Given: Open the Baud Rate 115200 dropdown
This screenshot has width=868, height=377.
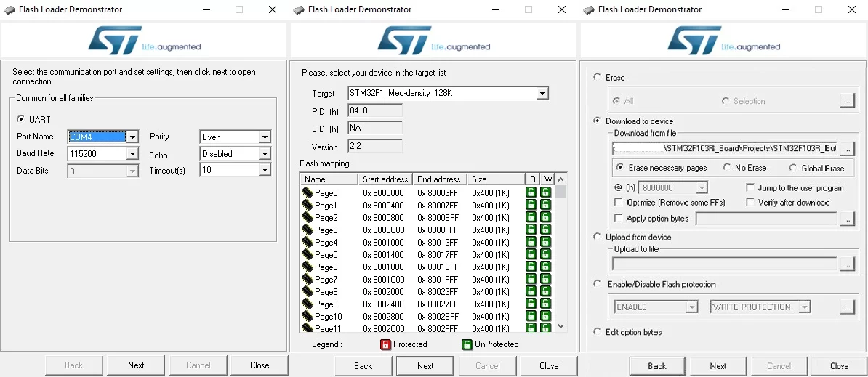Looking at the screenshot, I should coord(132,154).
